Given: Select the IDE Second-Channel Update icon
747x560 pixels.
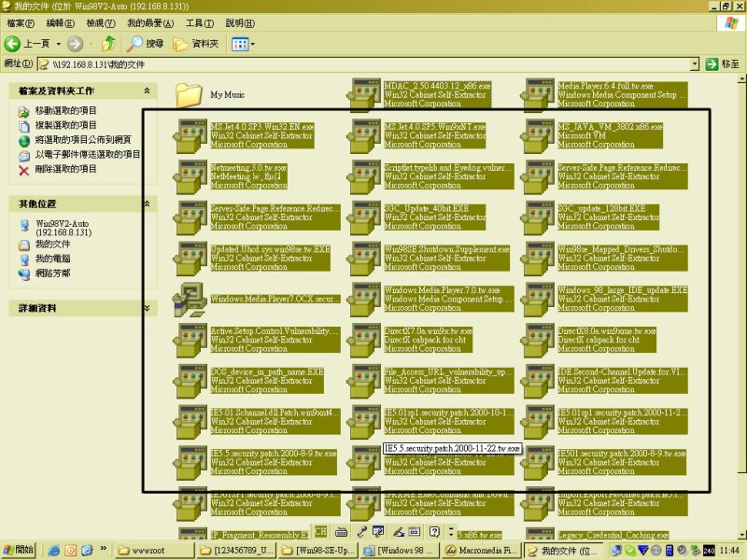Looking at the screenshot, I should (x=539, y=381).
